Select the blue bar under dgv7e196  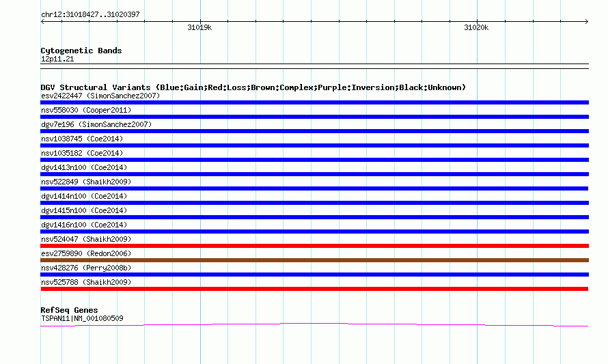[314, 131]
